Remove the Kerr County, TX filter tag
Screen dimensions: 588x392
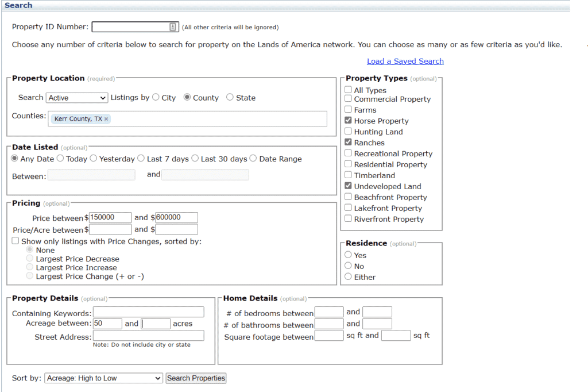tap(106, 118)
